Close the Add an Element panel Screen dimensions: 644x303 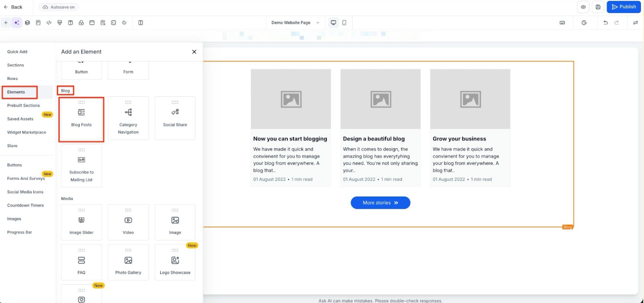pos(194,52)
